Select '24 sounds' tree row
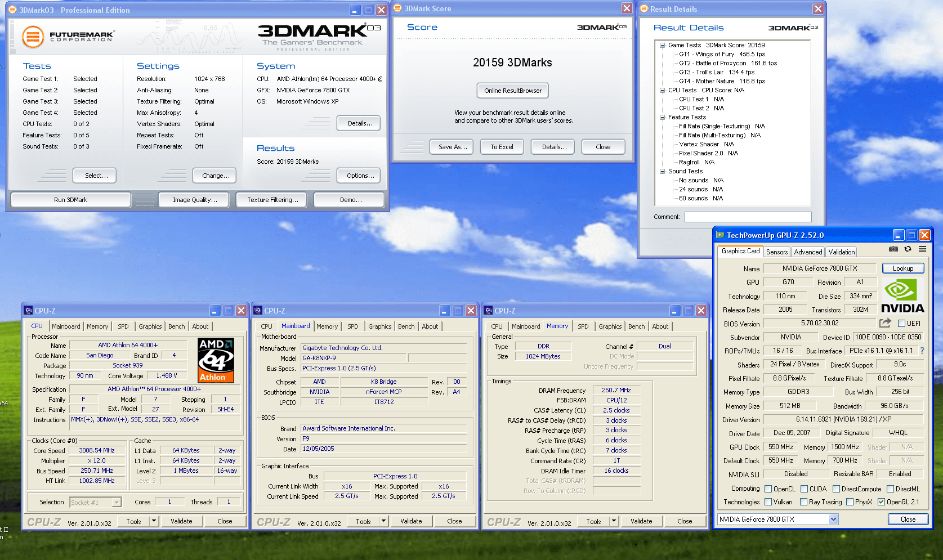 click(x=700, y=189)
